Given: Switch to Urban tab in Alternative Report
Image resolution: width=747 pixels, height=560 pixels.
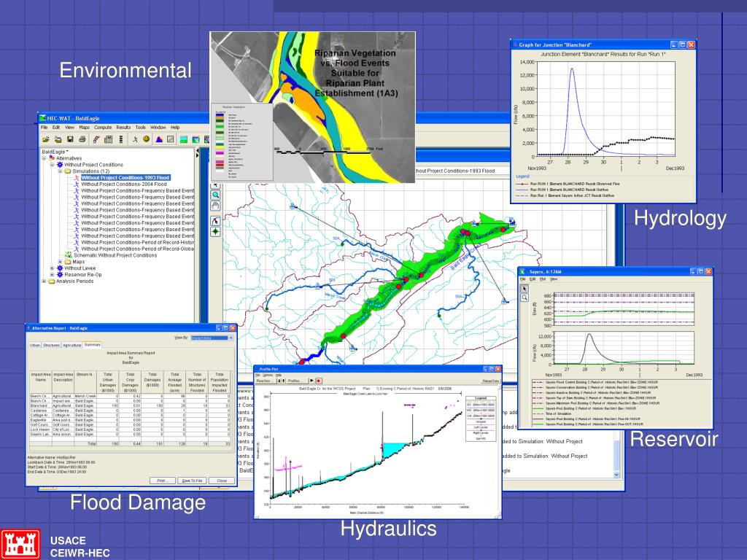Looking at the screenshot, I should point(35,345).
